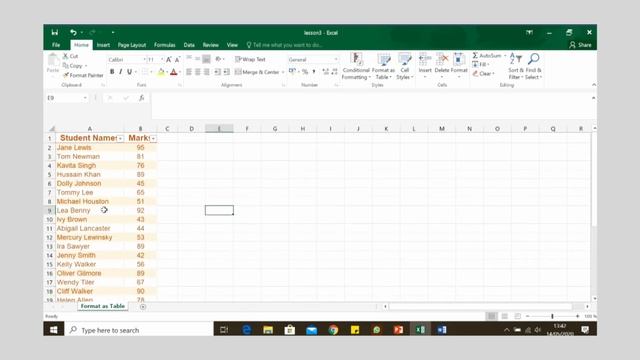Screen dimensions: 640x360
Task: Apply the red font color
Action: coord(173,72)
